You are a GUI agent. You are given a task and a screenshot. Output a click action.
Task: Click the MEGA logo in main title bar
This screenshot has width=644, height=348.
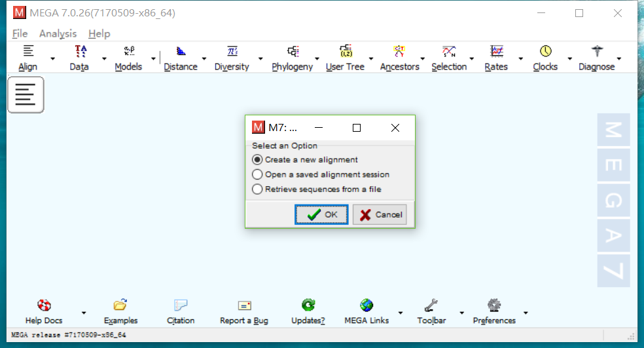pos(19,12)
